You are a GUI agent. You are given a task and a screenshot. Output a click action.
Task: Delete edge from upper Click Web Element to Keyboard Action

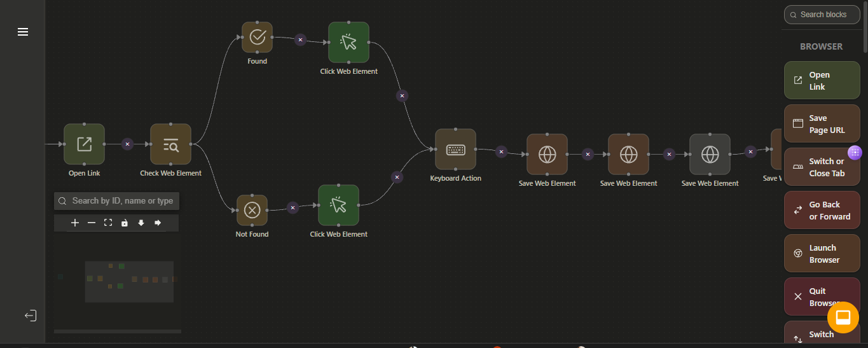tap(402, 96)
